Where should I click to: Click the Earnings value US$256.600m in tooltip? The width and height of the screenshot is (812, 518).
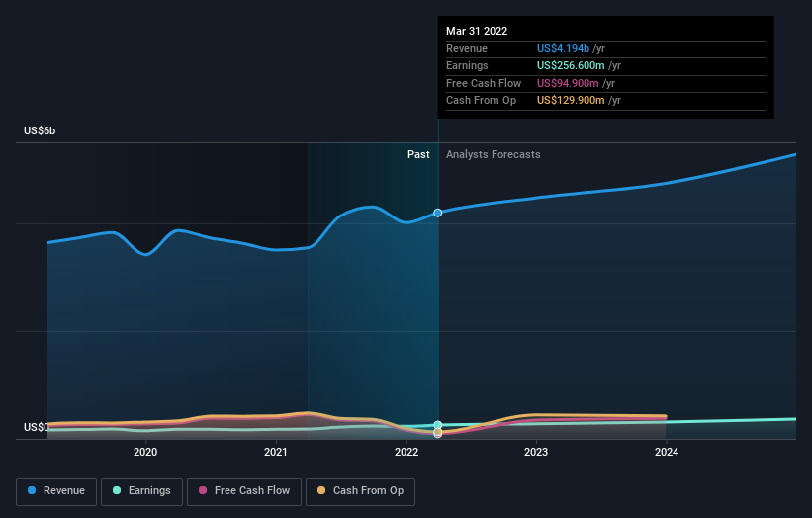(571, 65)
